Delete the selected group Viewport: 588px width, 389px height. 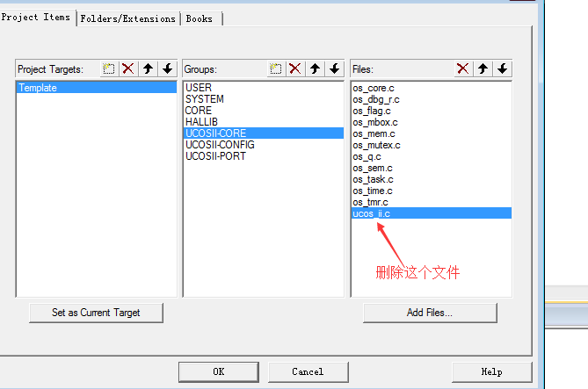295,69
